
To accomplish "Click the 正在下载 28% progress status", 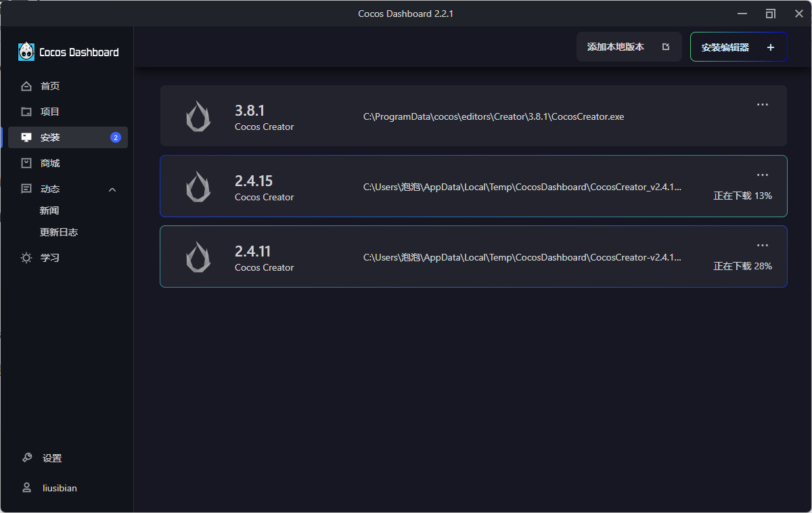I will (x=742, y=266).
